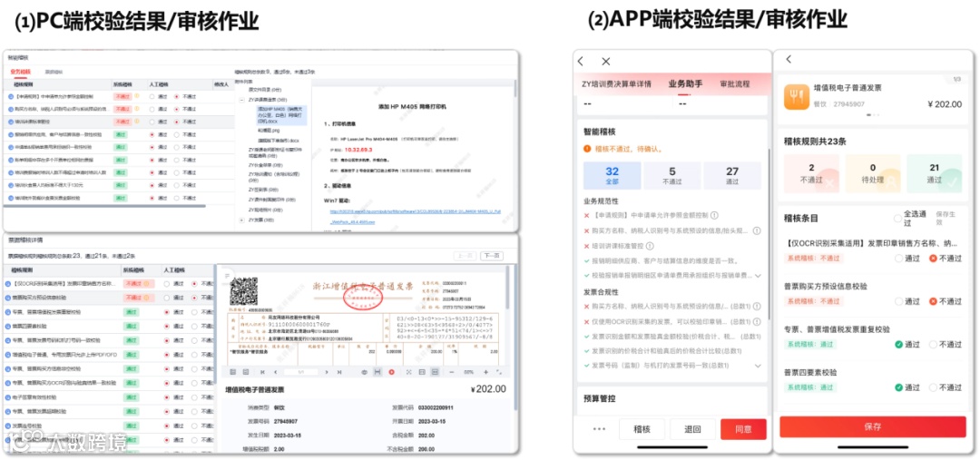
Task: Choose 不通过 for APP 普票四要素校验
Action: tap(933, 387)
